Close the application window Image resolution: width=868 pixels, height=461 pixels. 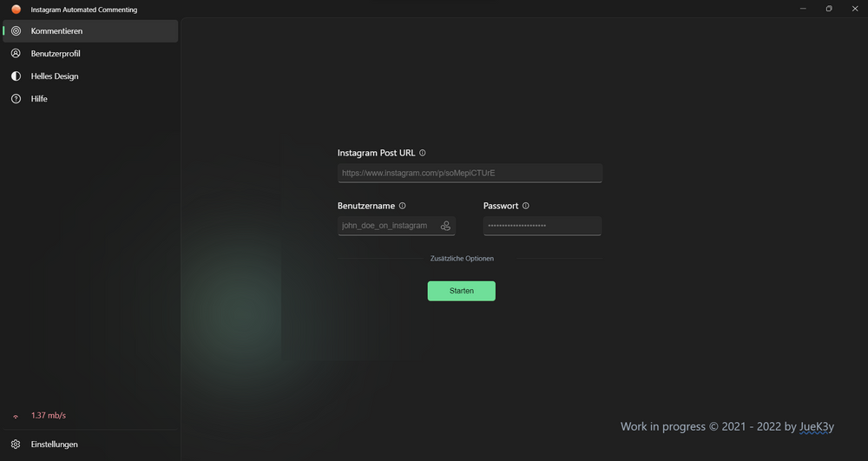(855, 9)
